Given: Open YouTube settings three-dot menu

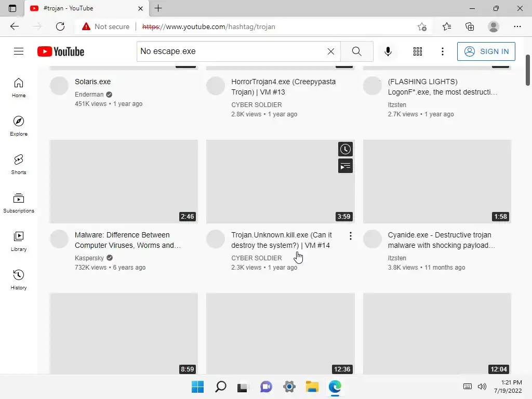Looking at the screenshot, I should click(443, 51).
